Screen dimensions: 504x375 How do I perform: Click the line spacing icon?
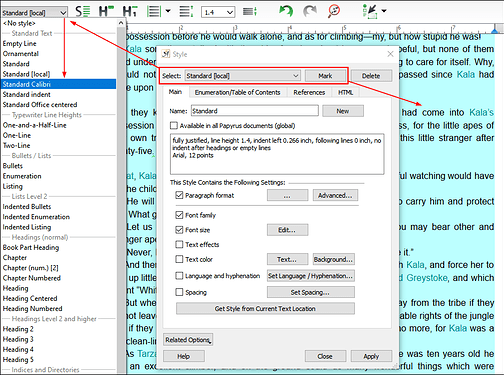[x=186, y=12]
